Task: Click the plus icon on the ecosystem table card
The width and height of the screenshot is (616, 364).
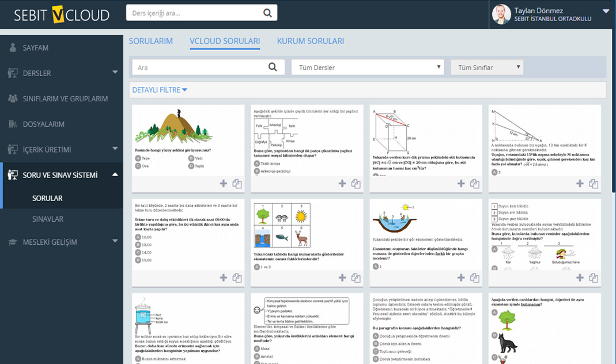Action: tap(342, 278)
